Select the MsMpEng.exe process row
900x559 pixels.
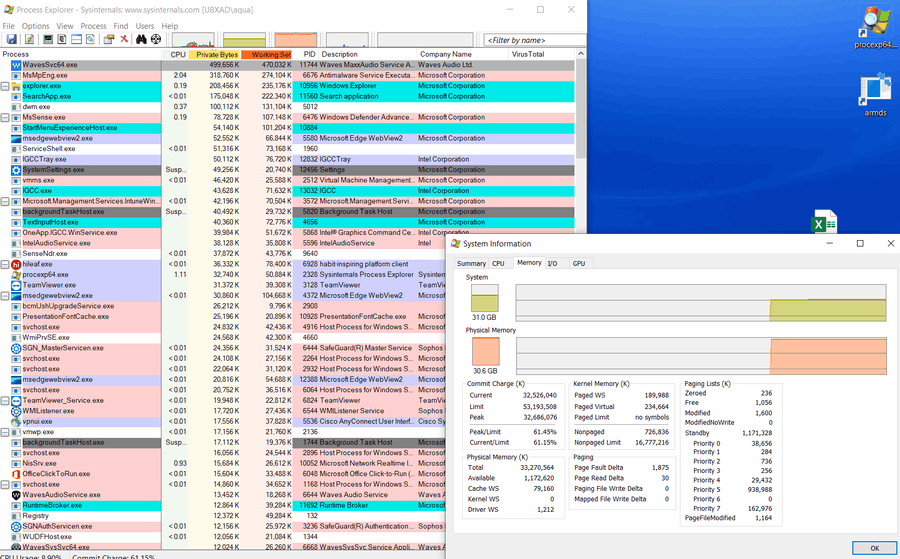point(287,75)
